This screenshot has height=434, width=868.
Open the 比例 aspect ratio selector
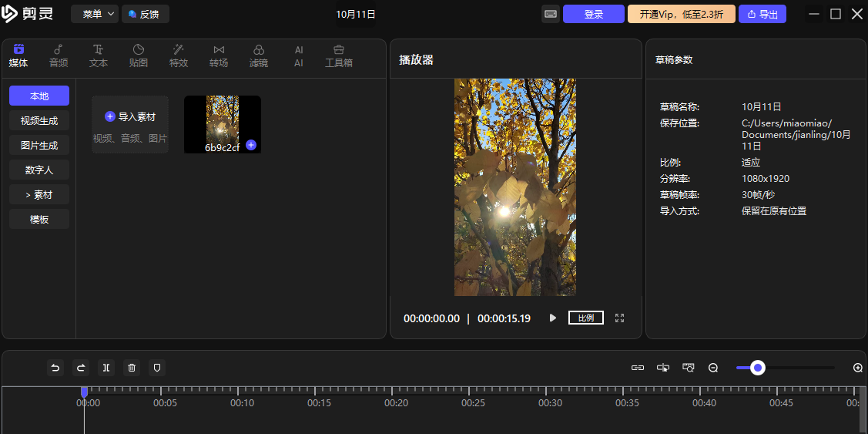(x=585, y=318)
